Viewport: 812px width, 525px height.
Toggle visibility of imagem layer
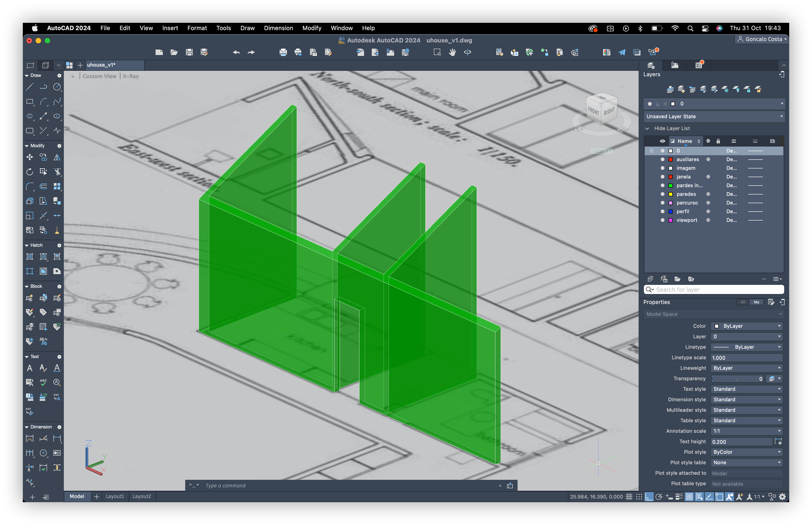pos(662,168)
